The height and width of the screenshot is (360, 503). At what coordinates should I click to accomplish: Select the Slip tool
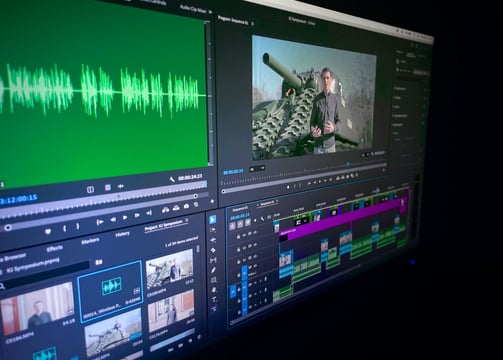(x=213, y=260)
